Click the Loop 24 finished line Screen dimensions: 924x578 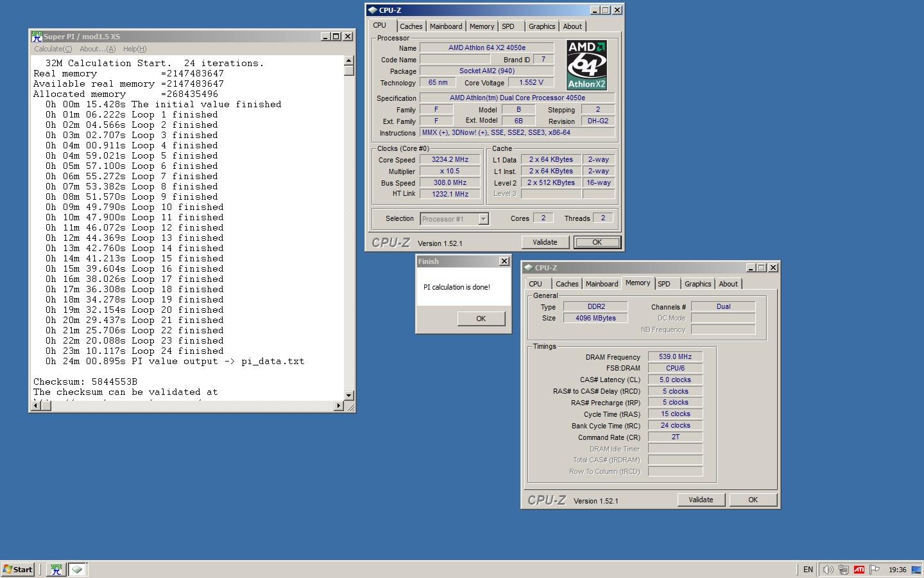[135, 351]
